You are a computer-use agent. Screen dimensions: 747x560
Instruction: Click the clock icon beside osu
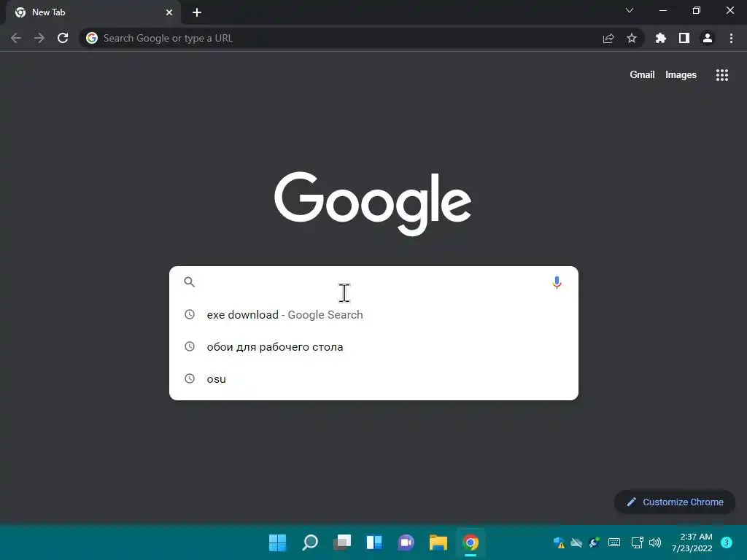point(190,378)
